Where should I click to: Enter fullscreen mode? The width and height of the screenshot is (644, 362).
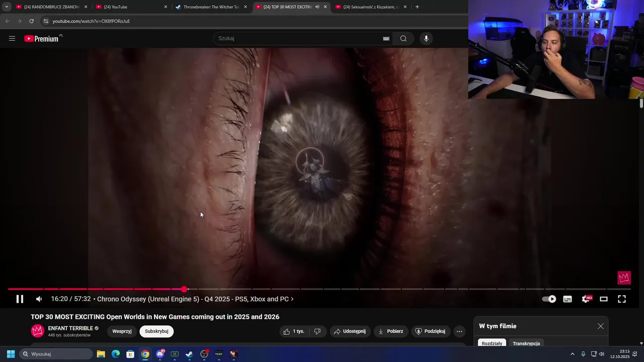622,299
